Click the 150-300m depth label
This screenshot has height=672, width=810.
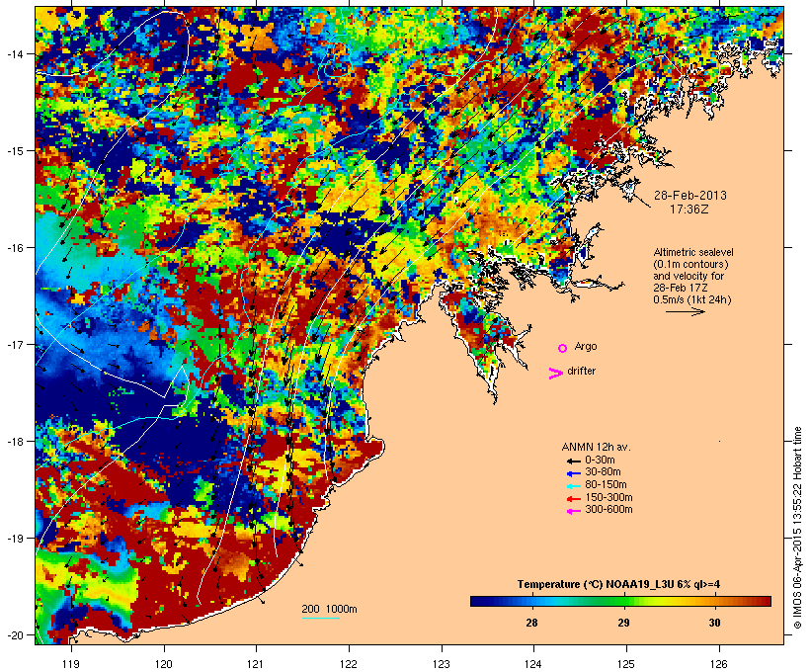(608, 498)
